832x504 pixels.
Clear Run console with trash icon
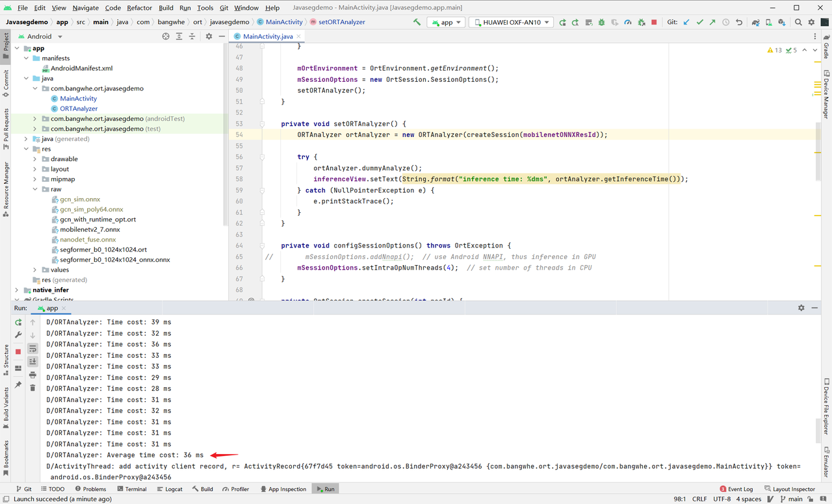point(32,388)
